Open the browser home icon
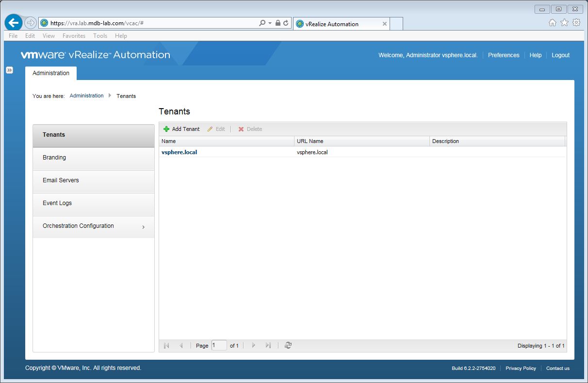 click(x=552, y=23)
